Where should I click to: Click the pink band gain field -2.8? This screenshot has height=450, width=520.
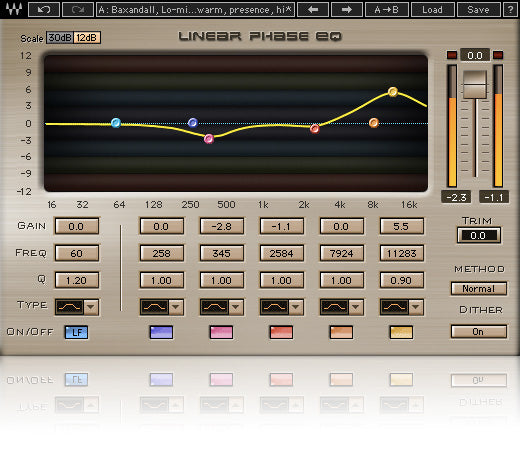tap(222, 226)
